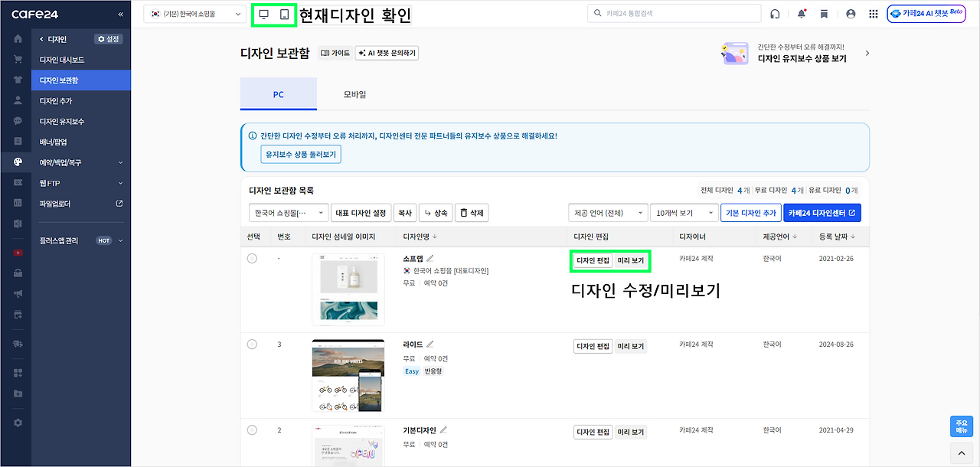Click 유지보수 상품 둘러보기 button
Viewport: 980px width, 467px height.
[301, 154]
